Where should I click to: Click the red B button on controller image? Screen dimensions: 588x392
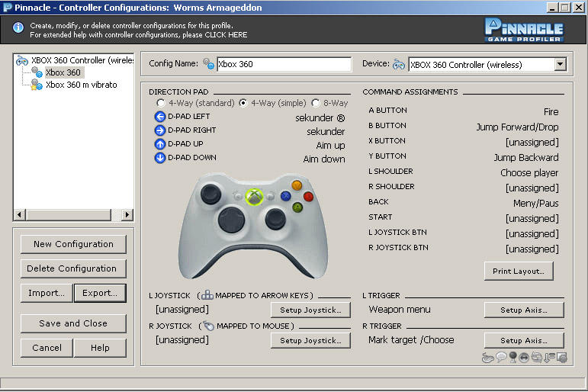[x=308, y=196]
